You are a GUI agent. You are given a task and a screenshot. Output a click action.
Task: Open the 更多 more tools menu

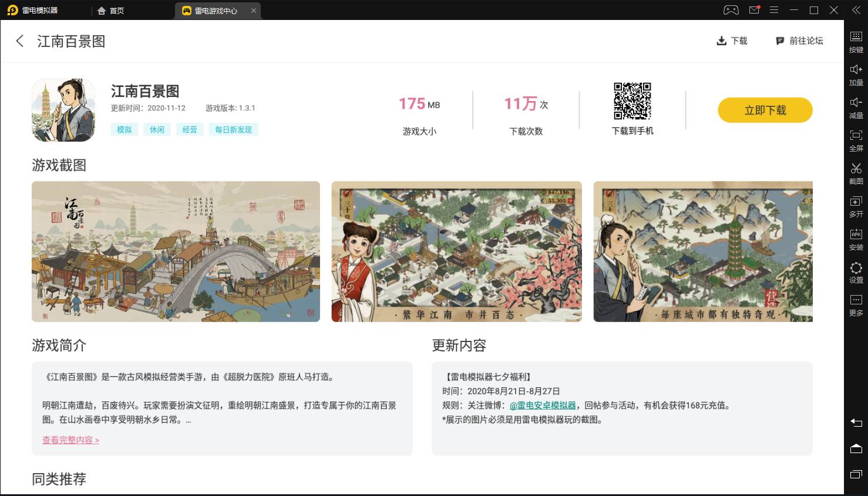pos(856,304)
